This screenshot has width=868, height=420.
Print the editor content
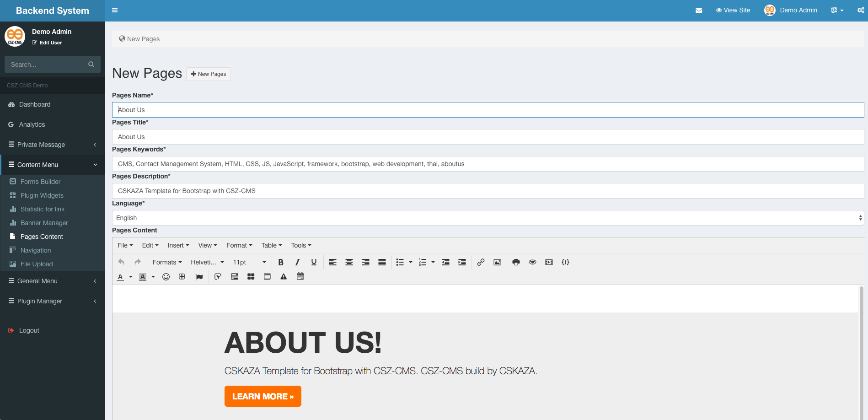(516, 262)
